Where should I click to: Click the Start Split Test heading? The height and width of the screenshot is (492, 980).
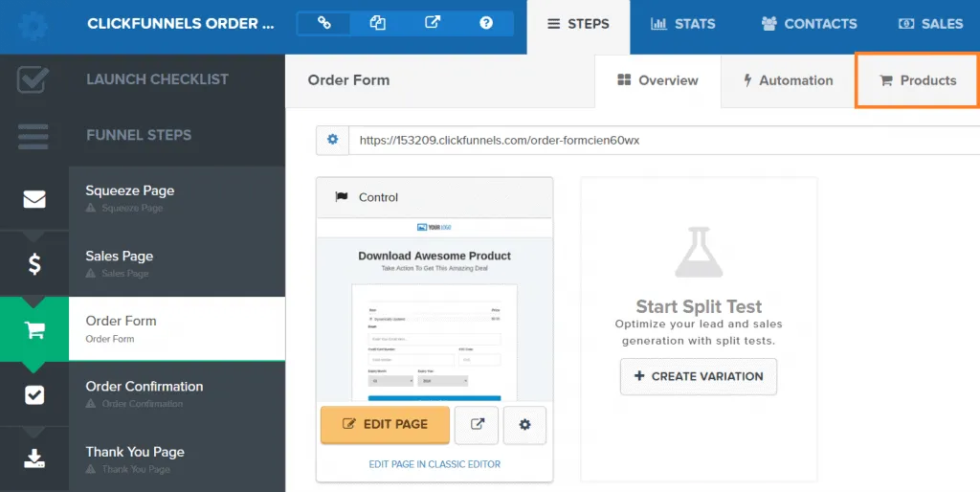(699, 306)
